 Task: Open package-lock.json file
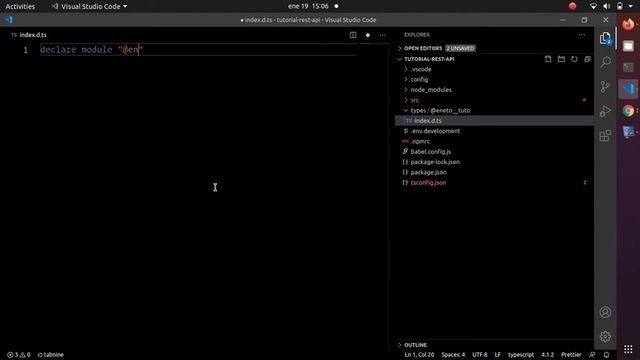pyautogui.click(x=435, y=162)
